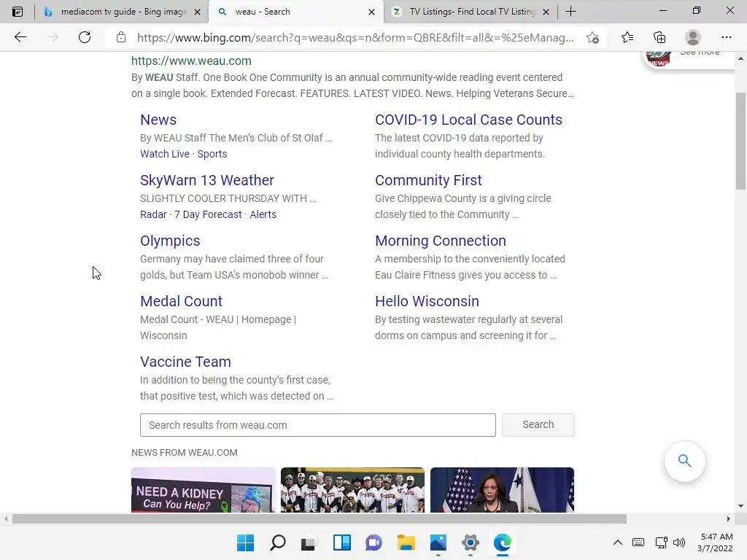The width and height of the screenshot is (747, 560).
Task: Click the horizontal scrollbar right arrow
Action: 729,518
